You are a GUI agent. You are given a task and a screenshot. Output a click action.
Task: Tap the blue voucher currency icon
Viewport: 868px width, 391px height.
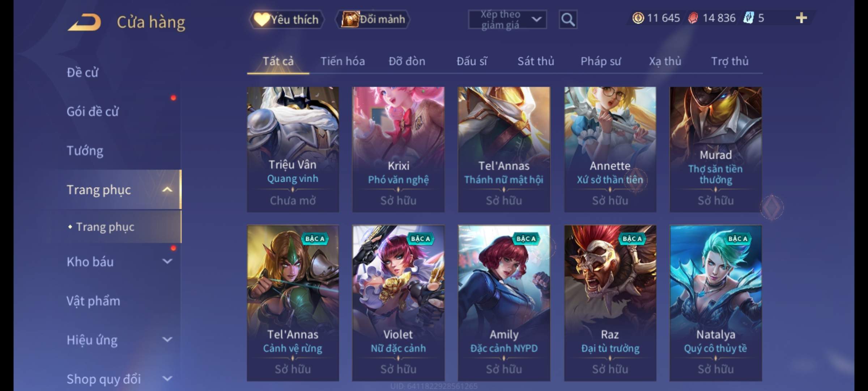tap(748, 18)
